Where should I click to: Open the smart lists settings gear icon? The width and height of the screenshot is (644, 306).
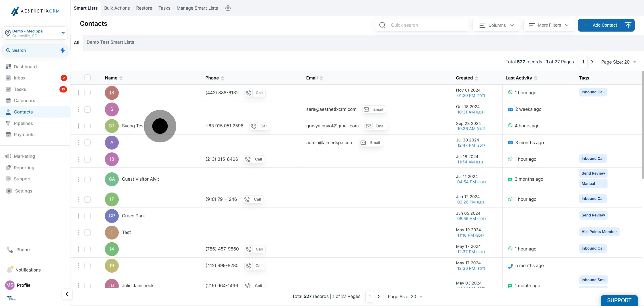click(x=228, y=8)
